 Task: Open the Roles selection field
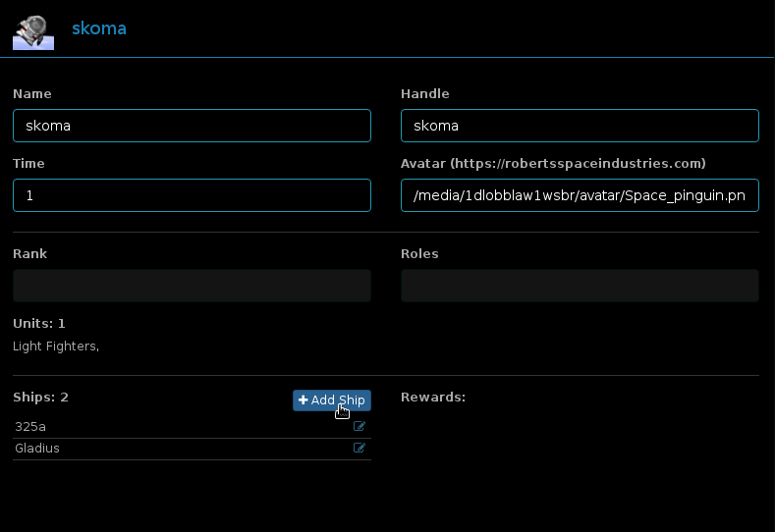tap(580, 286)
